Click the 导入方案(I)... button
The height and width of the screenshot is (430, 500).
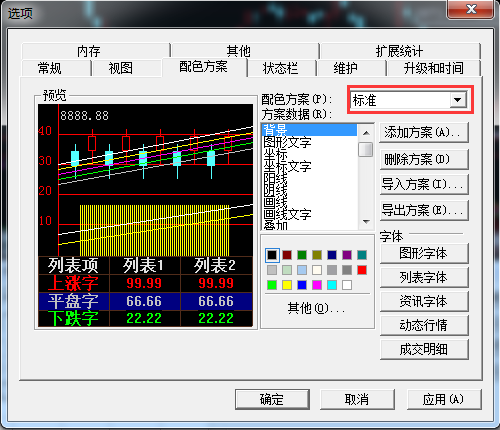424,184
